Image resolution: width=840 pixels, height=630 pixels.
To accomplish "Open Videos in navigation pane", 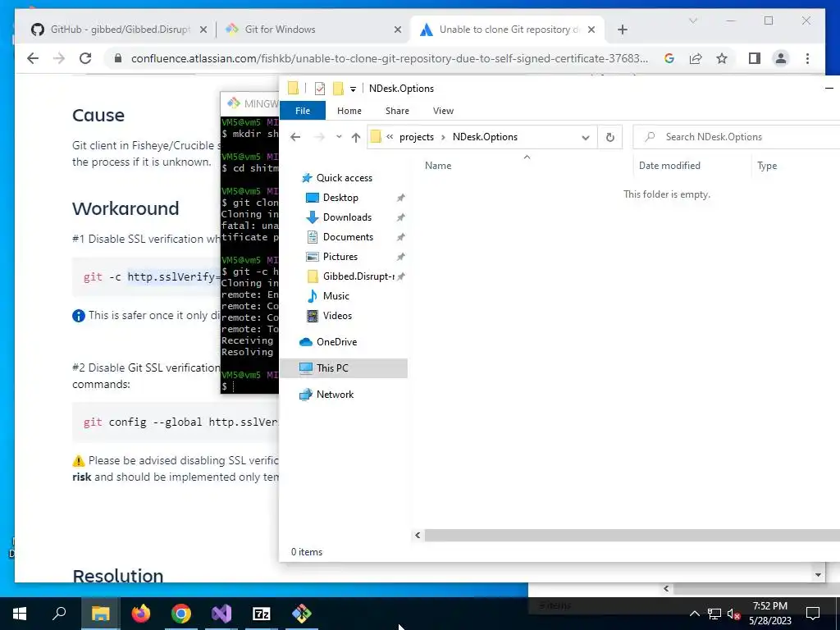I will [337, 316].
